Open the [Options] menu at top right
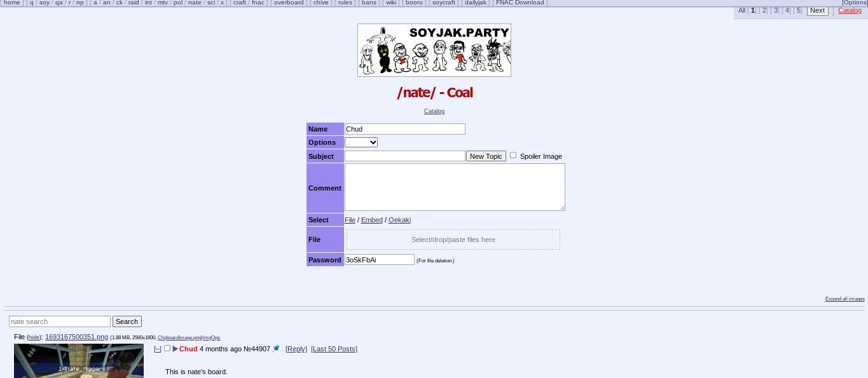 854,3
